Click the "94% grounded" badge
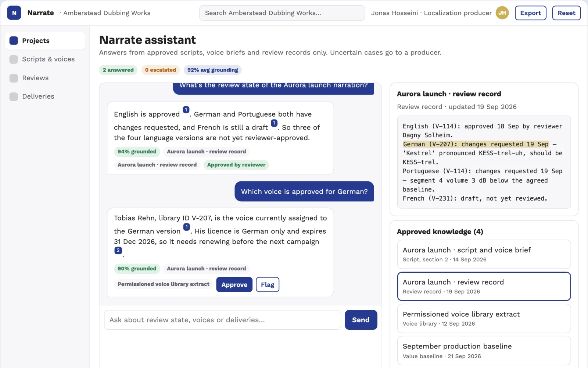This screenshot has width=588, height=368. coord(137,152)
